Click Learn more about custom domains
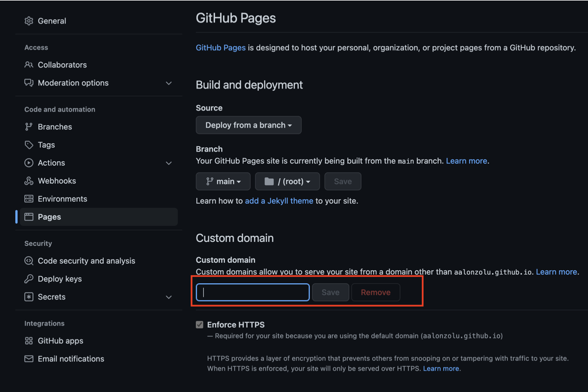Screen dimensions: 588x392 [556, 272]
